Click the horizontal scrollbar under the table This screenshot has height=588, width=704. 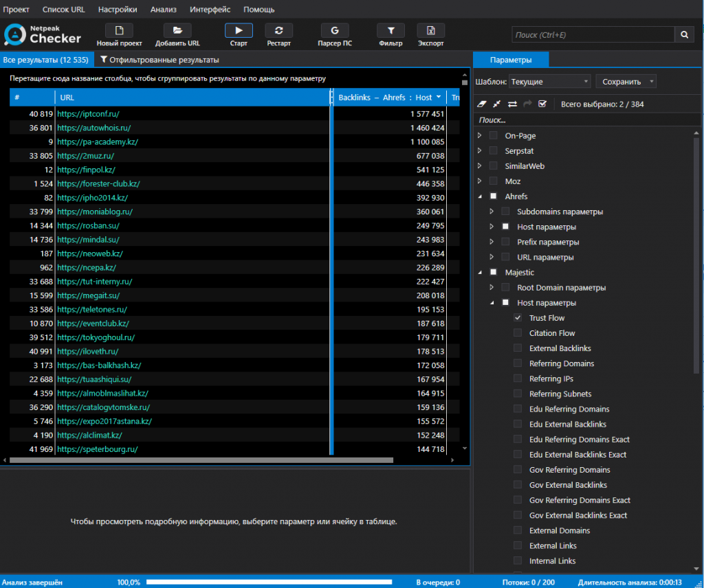201,460
